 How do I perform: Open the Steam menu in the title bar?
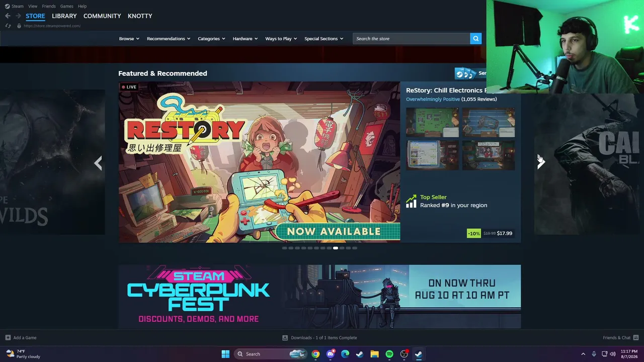click(14, 6)
